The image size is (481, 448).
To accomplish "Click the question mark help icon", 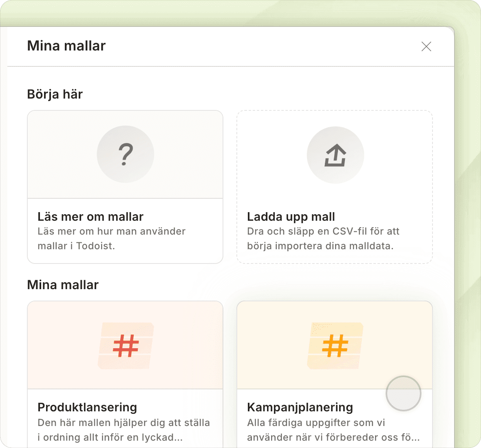I will click(126, 154).
